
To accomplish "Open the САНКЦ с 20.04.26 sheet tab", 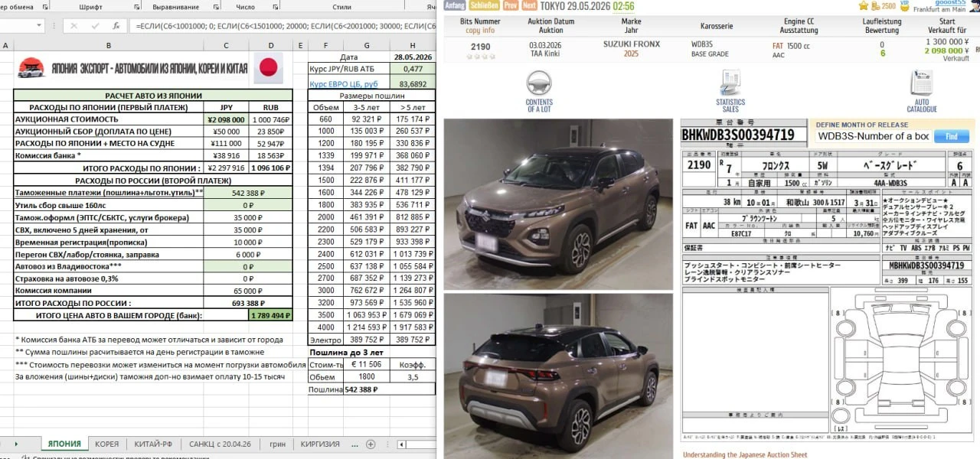I will tap(220, 444).
